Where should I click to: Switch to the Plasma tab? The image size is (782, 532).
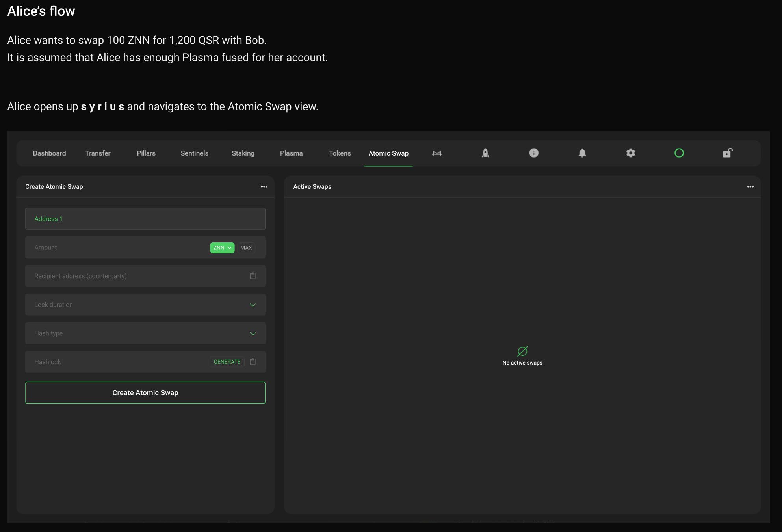click(x=291, y=153)
